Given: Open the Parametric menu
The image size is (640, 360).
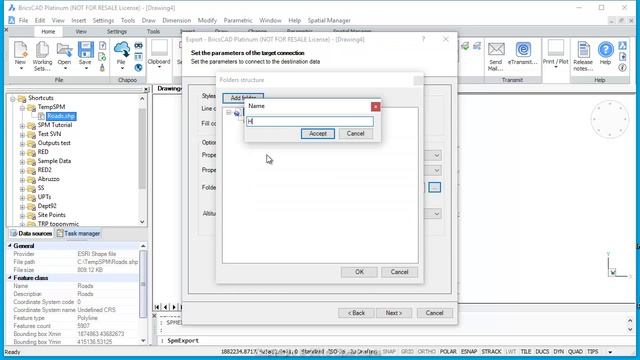Looking at the screenshot, I should (238, 20).
